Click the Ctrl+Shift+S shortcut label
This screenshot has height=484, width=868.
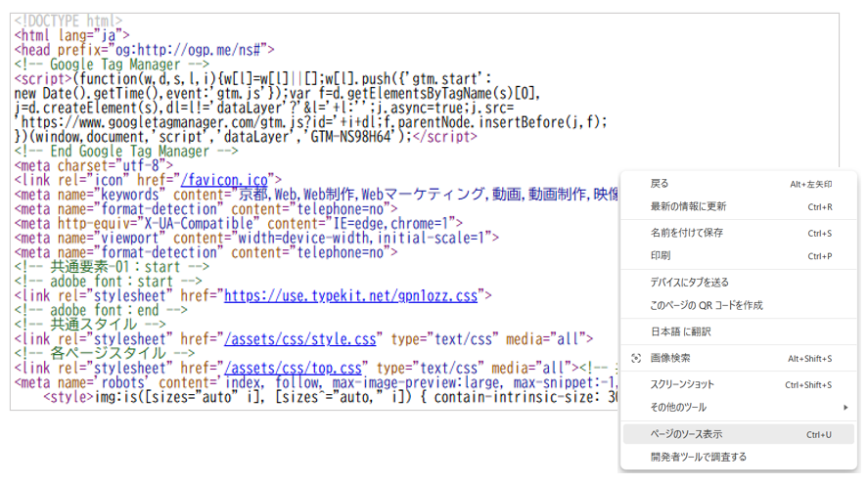pos(808,385)
